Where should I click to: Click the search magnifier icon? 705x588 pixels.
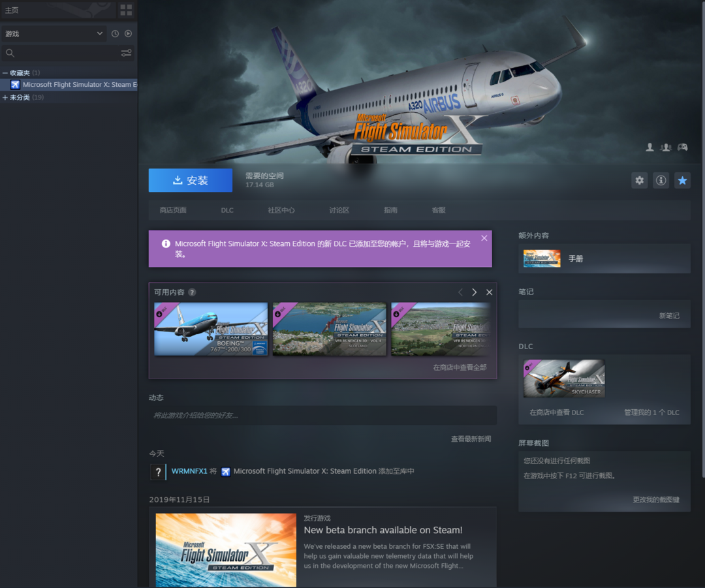click(10, 53)
